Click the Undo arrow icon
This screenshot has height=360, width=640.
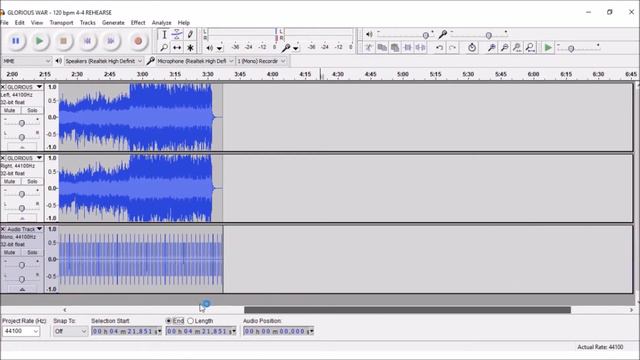(439, 48)
